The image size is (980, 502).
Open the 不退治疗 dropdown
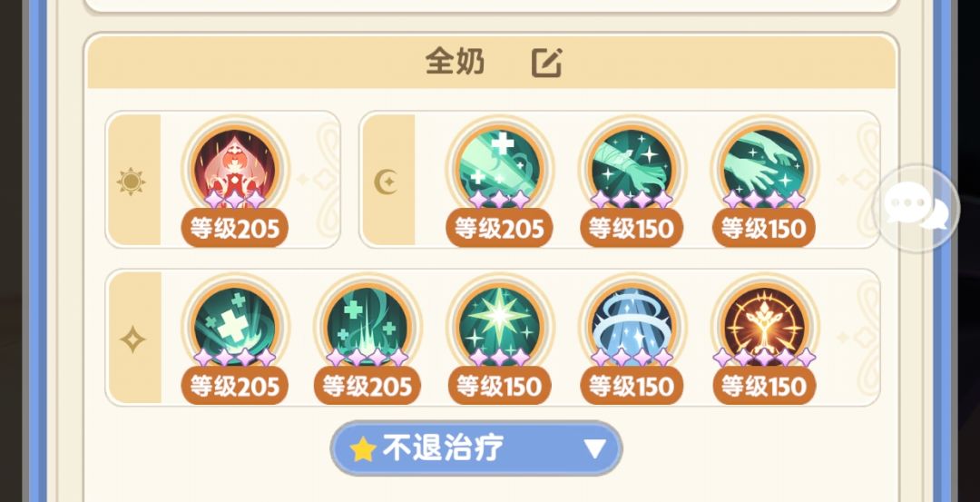point(476,448)
